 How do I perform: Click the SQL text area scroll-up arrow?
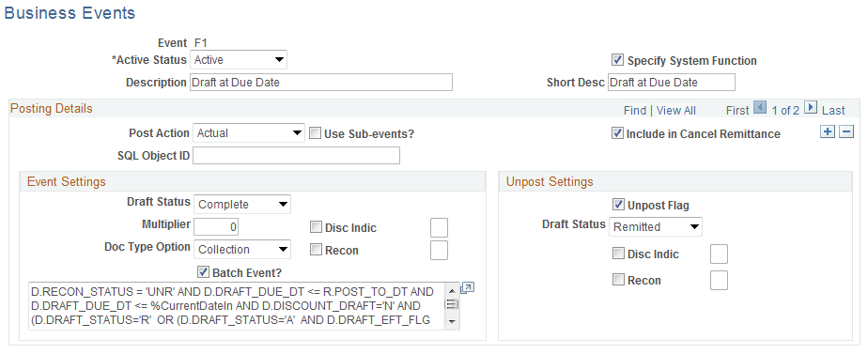point(452,290)
